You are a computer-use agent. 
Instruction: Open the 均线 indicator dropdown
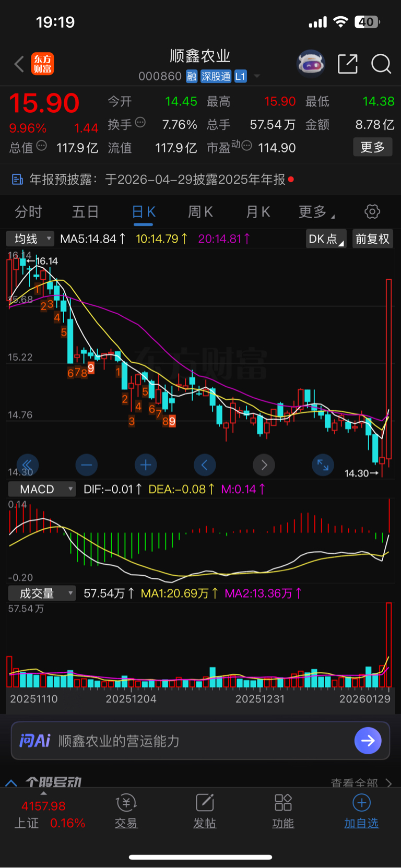click(30, 239)
